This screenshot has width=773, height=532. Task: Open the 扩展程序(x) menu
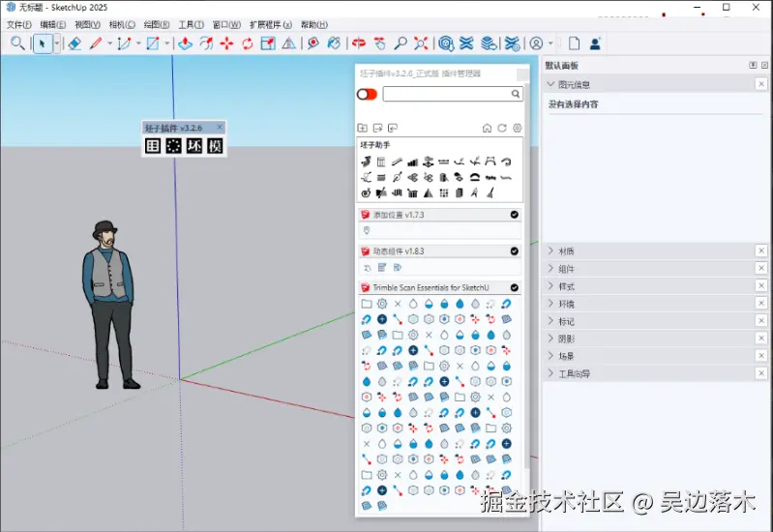(271, 24)
